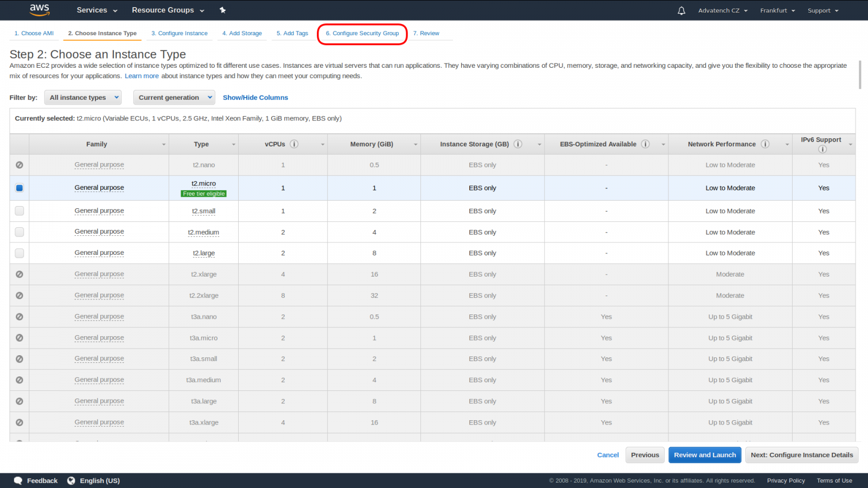Open the notifications bell icon

click(681, 11)
